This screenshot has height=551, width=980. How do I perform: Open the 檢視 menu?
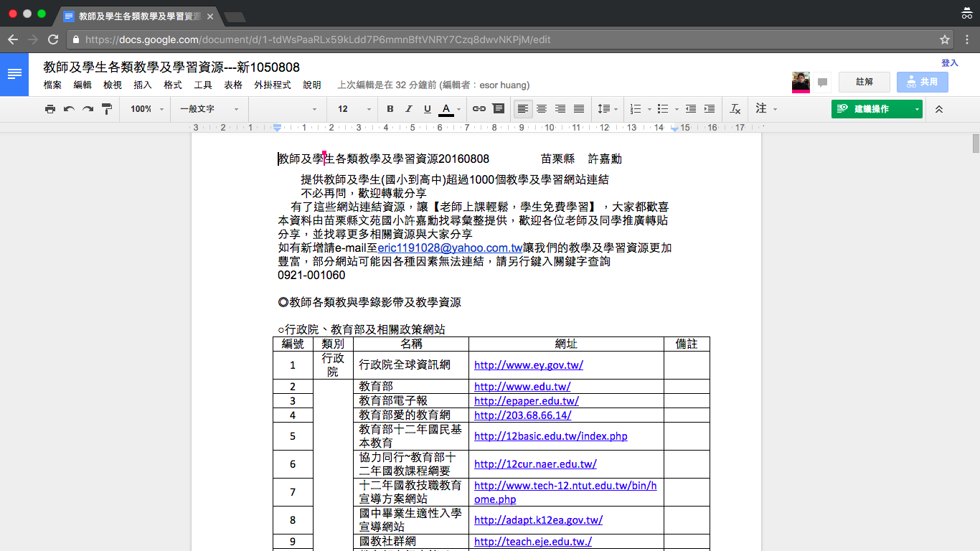pyautogui.click(x=113, y=85)
